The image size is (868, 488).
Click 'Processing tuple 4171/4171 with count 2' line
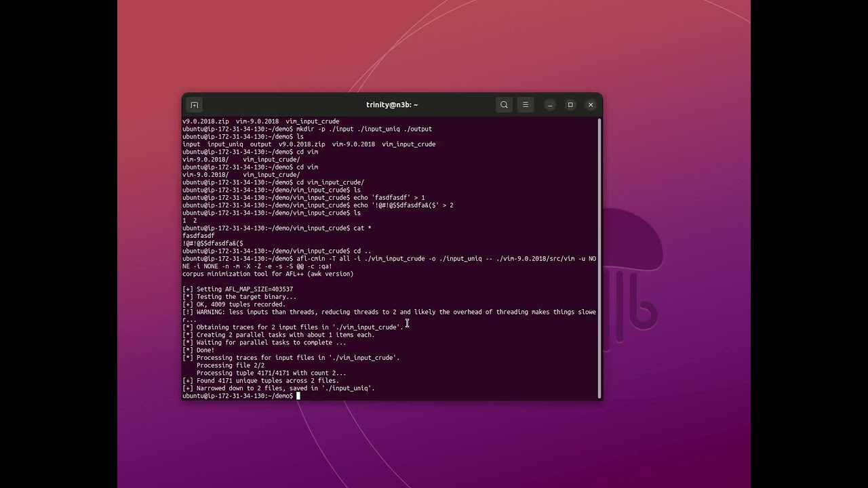[x=271, y=373]
